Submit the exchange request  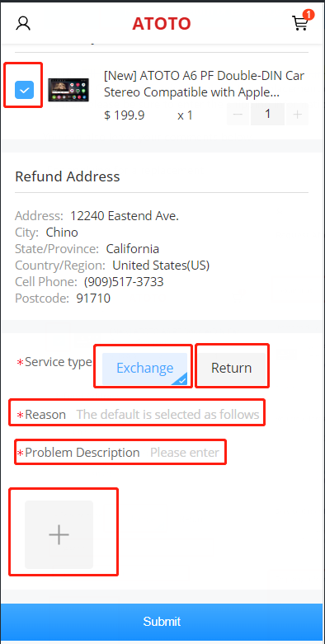click(x=162, y=622)
